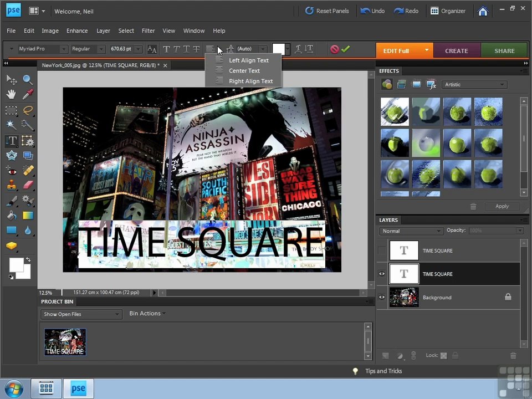The image size is (532, 399).
Task: Select the Lasso tool
Action: click(28, 110)
